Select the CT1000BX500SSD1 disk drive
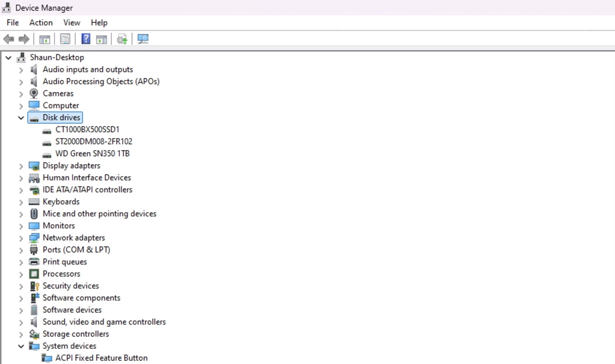The width and height of the screenshot is (615, 364). [87, 129]
